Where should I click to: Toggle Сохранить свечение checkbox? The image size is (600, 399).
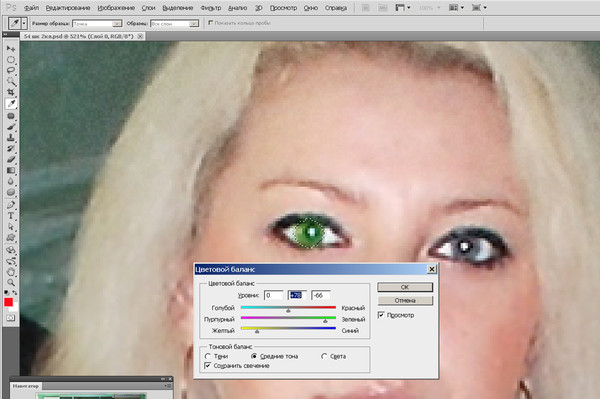(x=207, y=366)
